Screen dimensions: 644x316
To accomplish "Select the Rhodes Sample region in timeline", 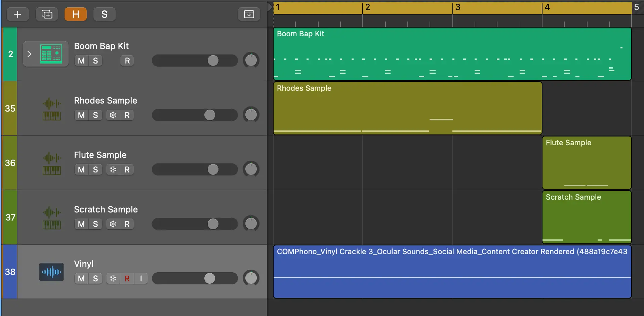I will (x=407, y=108).
